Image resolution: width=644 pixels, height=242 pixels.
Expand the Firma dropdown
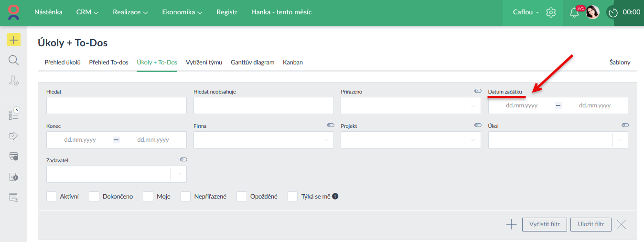pos(326,140)
